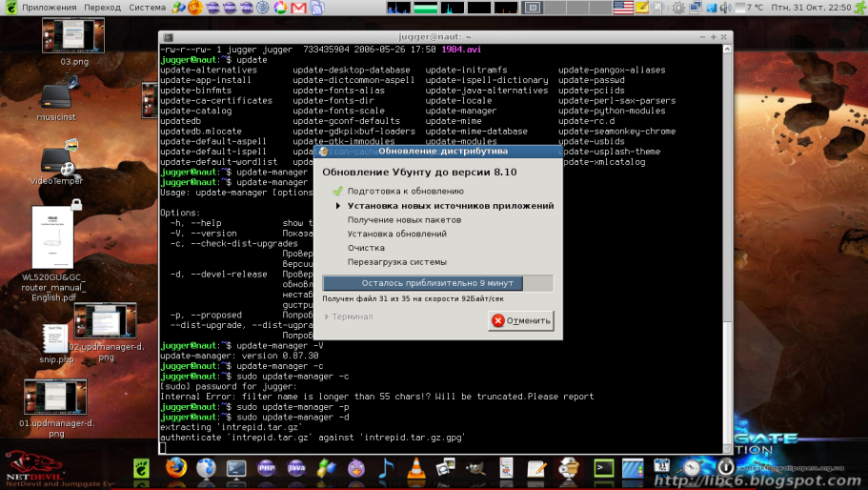The height and width of the screenshot is (490, 868).
Task: Launch the Picasa colorful pinwheel panel icon
Action: (281, 8)
